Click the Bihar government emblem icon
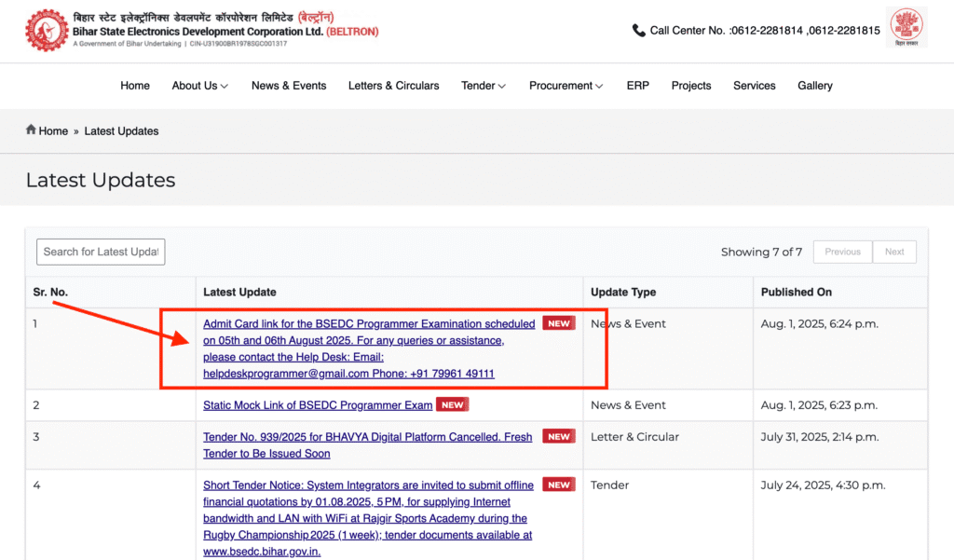Viewport: 954px width, 560px height. pyautogui.click(x=906, y=28)
